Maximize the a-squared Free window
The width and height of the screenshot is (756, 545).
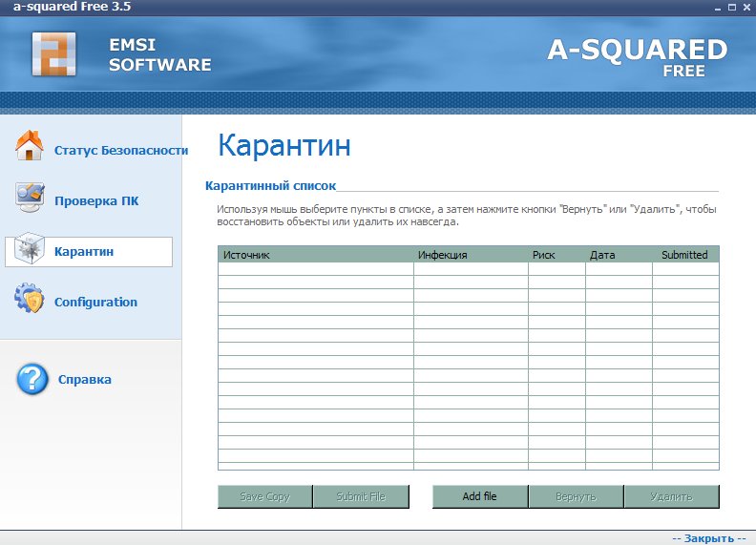tap(732, 8)
